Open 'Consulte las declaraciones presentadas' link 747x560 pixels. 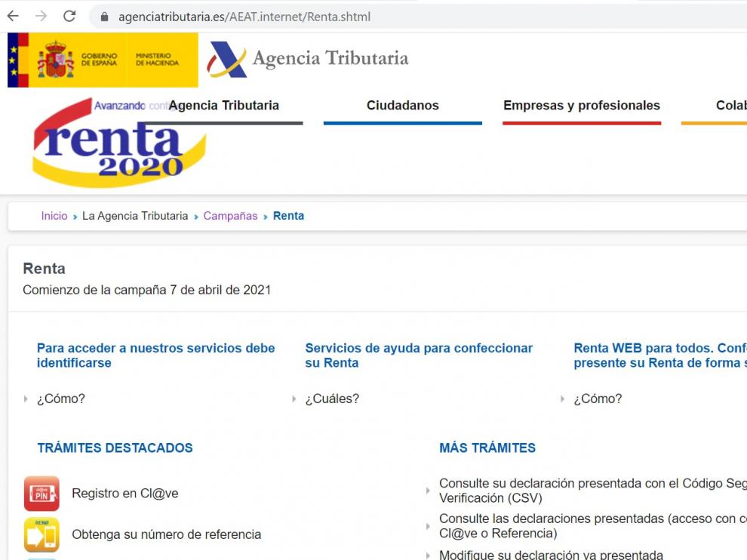(x=592, y=526)
